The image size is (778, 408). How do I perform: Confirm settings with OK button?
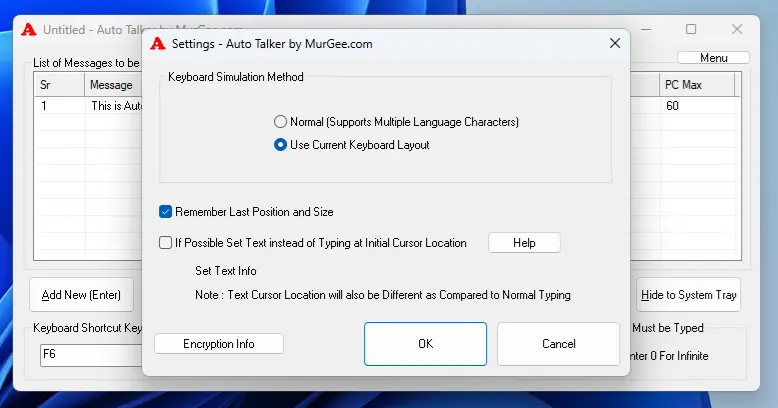[425, 344]
